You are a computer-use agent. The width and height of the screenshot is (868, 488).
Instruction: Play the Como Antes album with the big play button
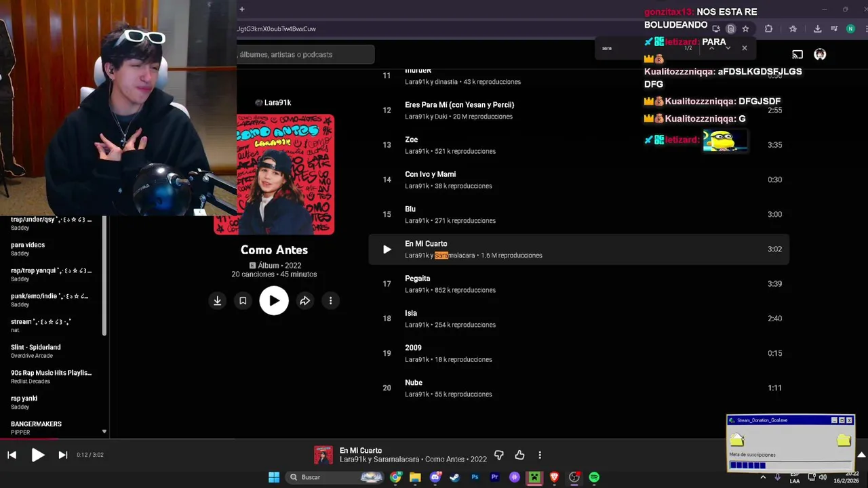pos(274,301)
